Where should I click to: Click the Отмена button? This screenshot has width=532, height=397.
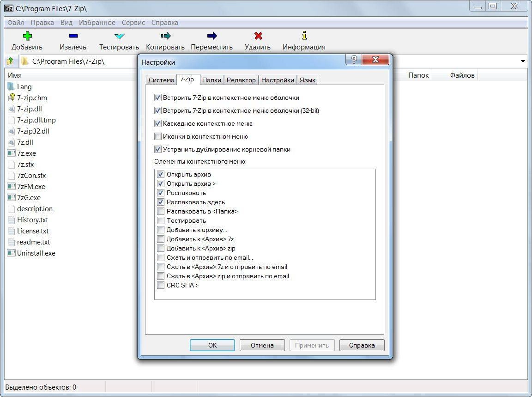coord(262,345)
